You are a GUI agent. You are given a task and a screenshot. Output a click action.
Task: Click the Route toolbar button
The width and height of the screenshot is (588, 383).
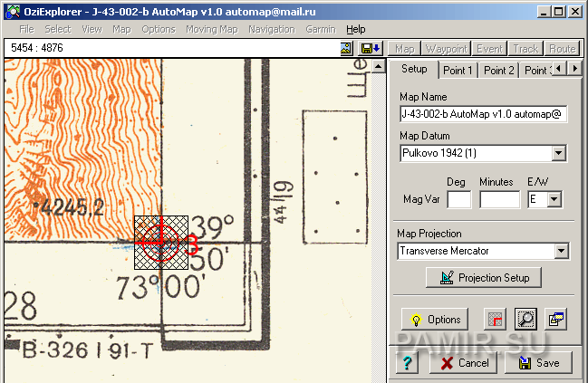[562, 49]
